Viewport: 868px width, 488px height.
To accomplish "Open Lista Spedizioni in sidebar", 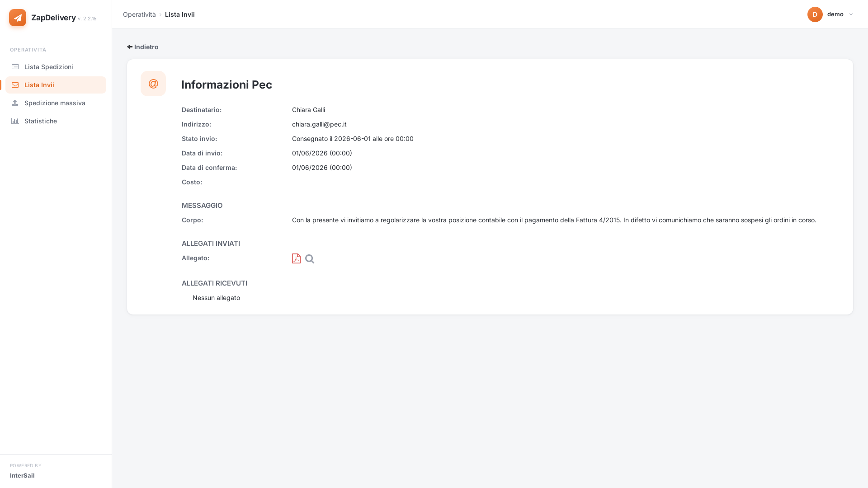I will pos(56,67).
